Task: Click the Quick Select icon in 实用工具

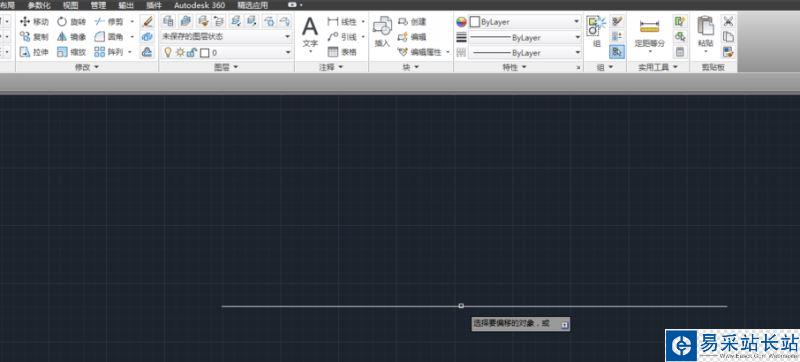Action: pyautogui.click(x=679, y=21)
